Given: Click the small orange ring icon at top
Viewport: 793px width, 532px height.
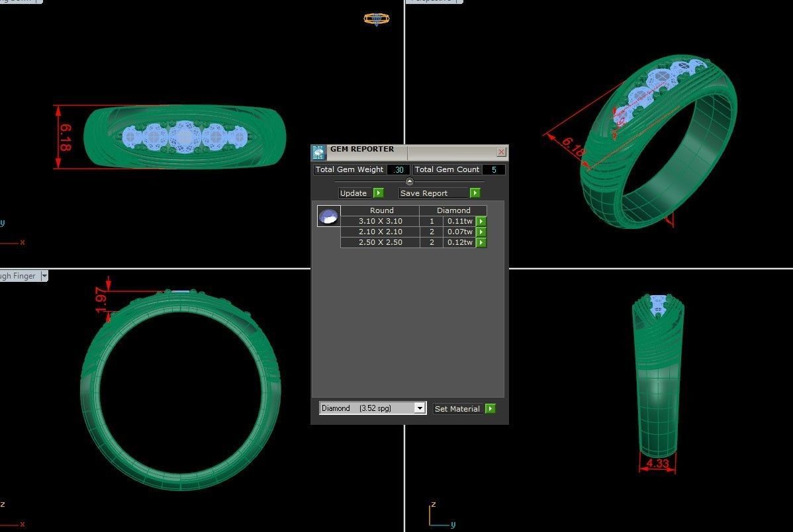Looking at the screenshot, I should click(377, 19).
